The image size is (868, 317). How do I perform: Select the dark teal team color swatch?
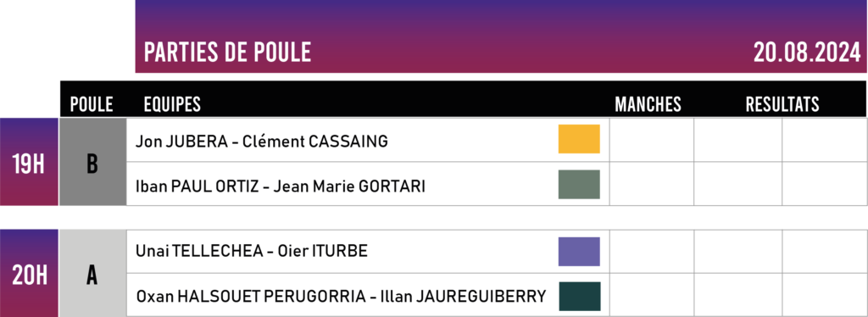pyautogui.click(x=579, y=297)
